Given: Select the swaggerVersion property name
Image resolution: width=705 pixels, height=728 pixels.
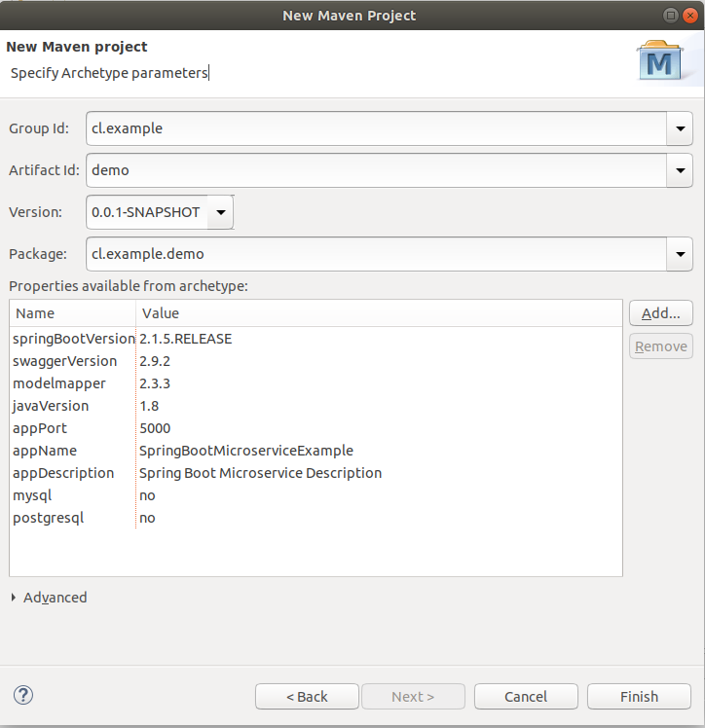Looking at the screenshot, I should click(x=64, y=361).
